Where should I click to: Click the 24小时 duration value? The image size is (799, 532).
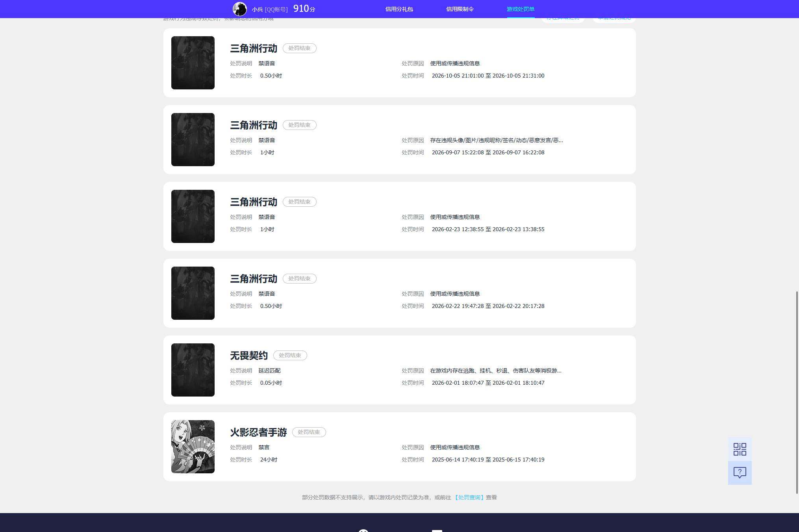(x=269, y=460)
